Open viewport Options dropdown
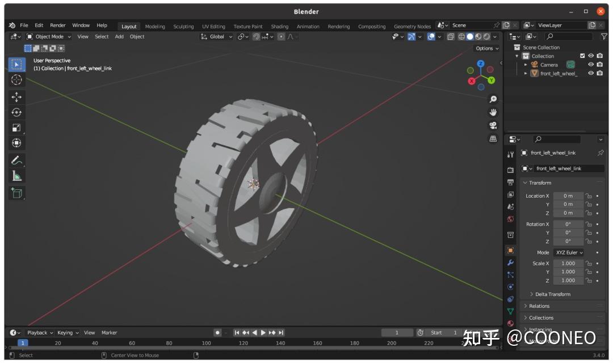This screenshot has width=613, height=364. (x=487, y=48)
